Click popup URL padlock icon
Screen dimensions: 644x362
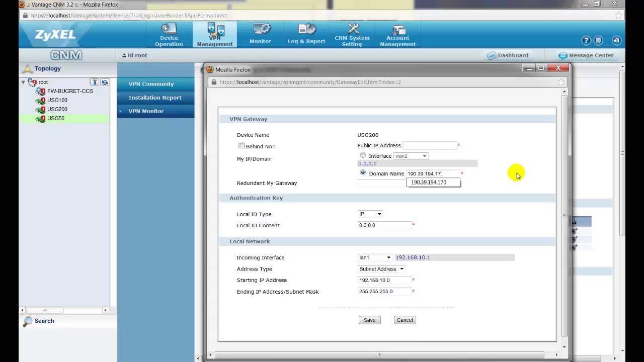(x=213, y=82)
